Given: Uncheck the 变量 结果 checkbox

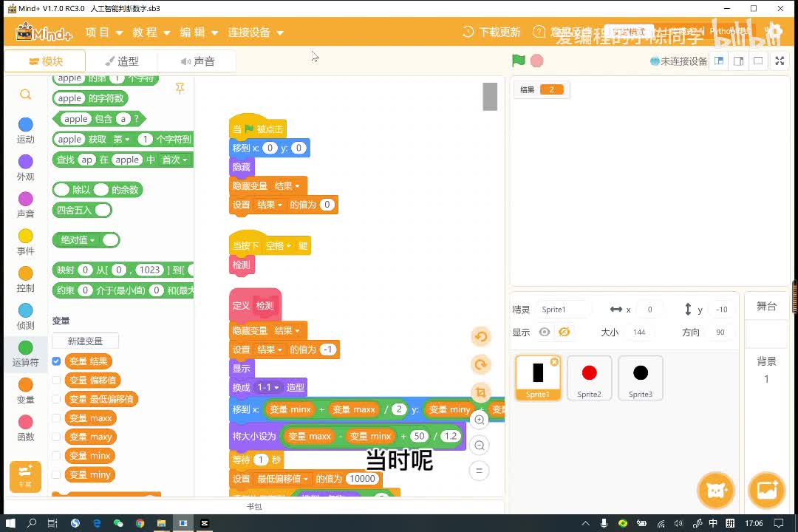Looking at the screenshot, I should (x=56, y=361).
